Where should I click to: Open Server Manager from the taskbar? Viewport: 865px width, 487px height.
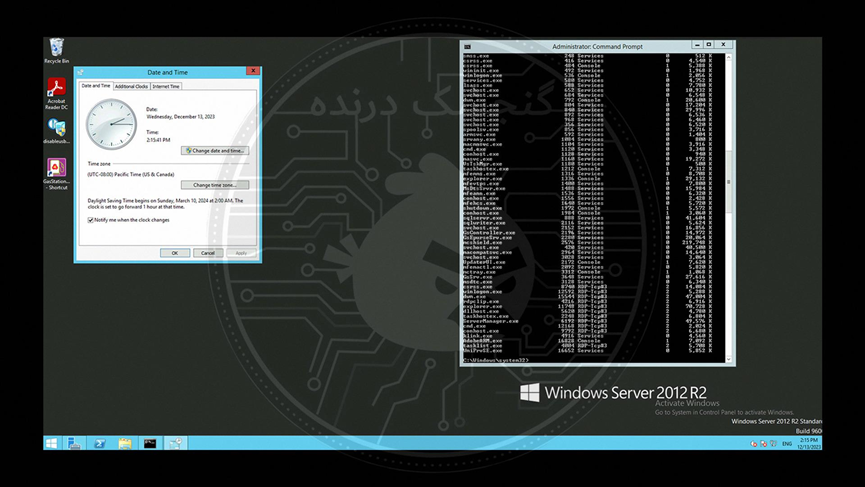click(74, 443)
